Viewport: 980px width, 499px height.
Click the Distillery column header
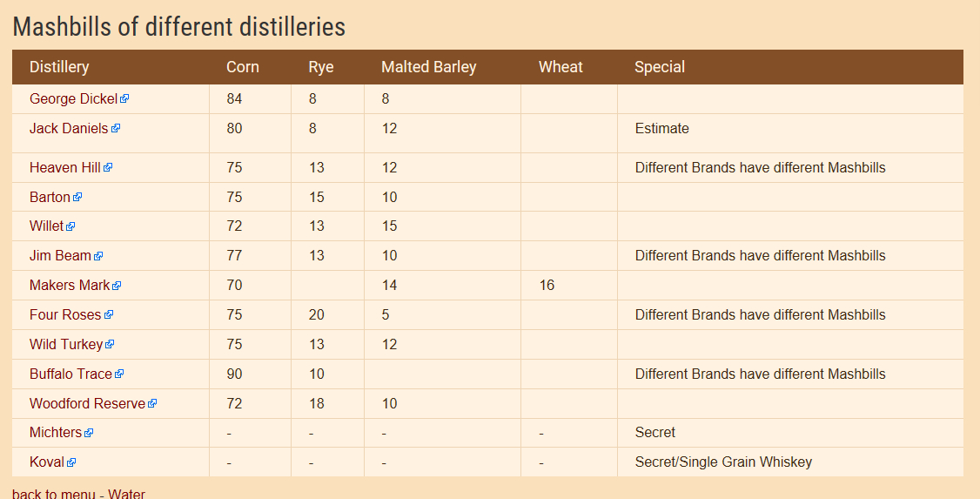coord(59,67)
